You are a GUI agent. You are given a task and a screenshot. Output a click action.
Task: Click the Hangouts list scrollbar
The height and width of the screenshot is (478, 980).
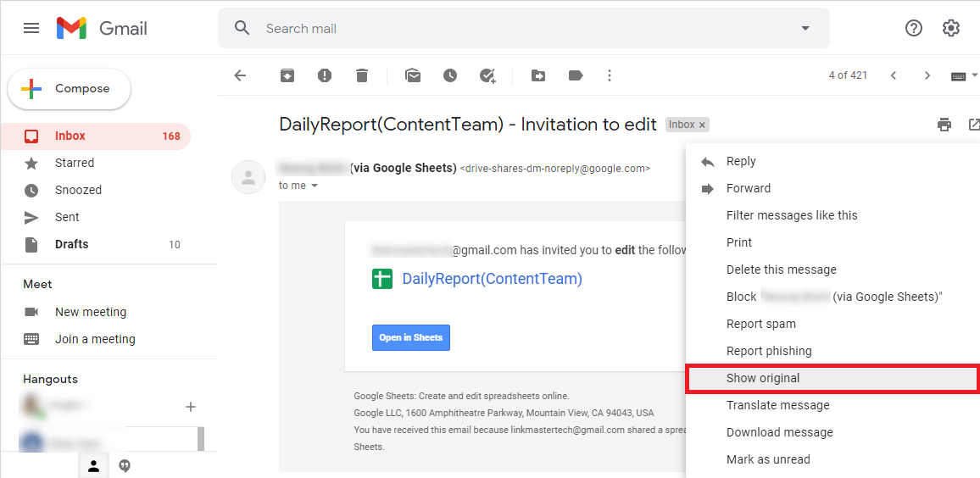pos(201,439)
